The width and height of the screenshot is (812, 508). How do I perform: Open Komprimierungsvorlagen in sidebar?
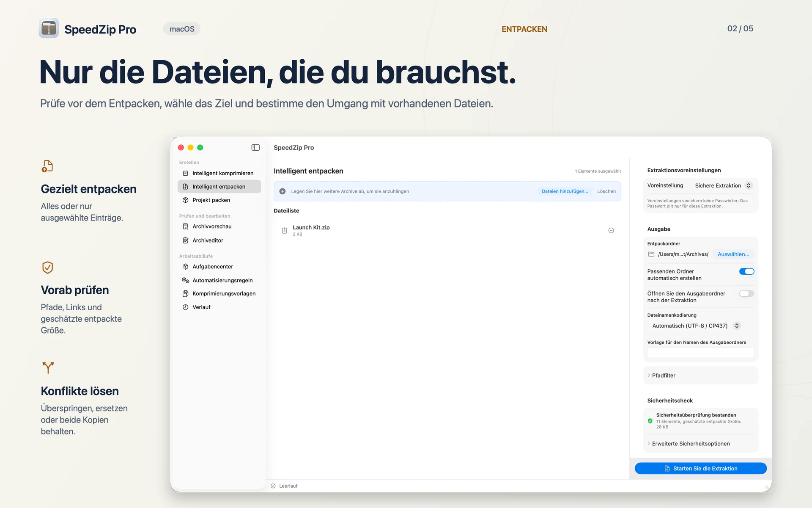(x=219, y=293)
